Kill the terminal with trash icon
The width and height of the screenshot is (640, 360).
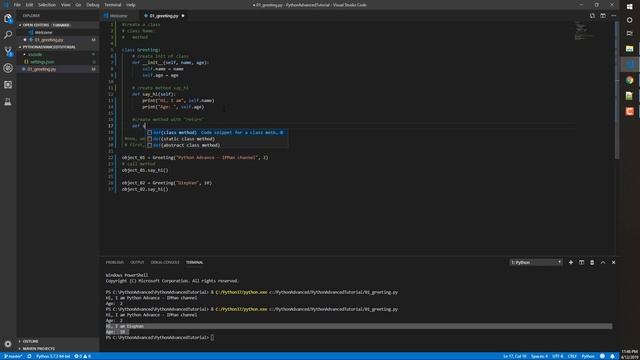592,262
